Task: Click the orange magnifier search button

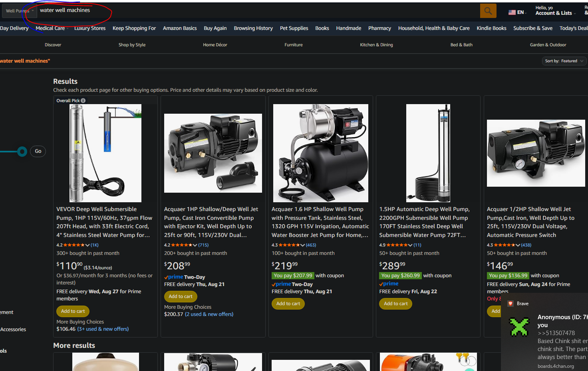Action: click(488, 11)
